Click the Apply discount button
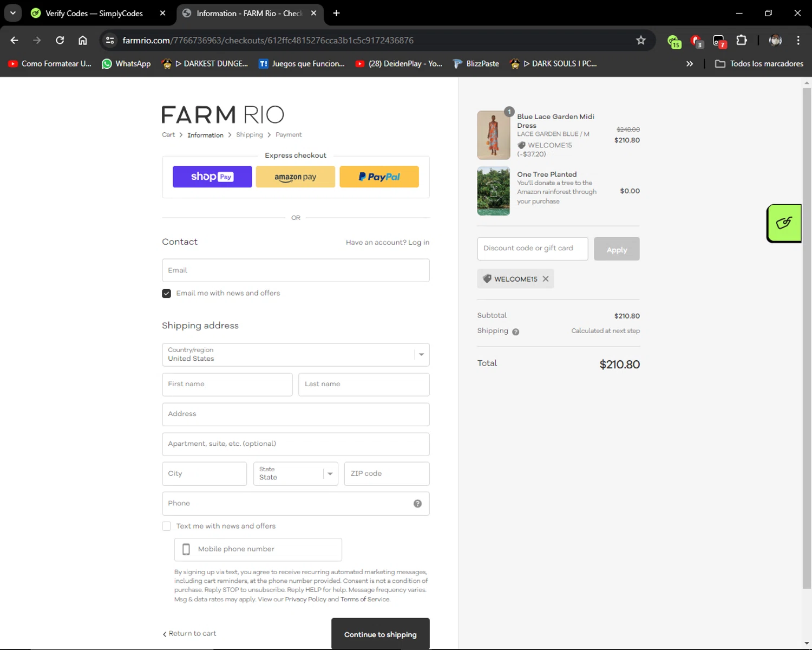 pos(617,249)
